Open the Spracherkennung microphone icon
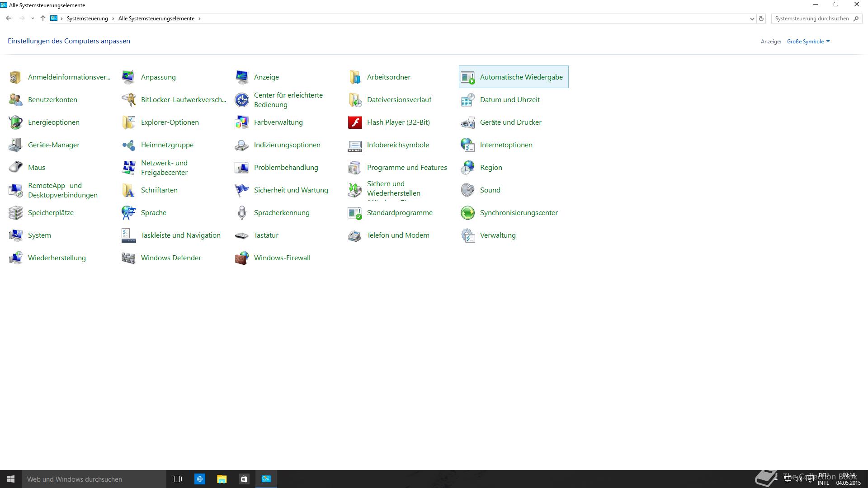This screenshot has width=868, height=488. (x=241, y=213)
